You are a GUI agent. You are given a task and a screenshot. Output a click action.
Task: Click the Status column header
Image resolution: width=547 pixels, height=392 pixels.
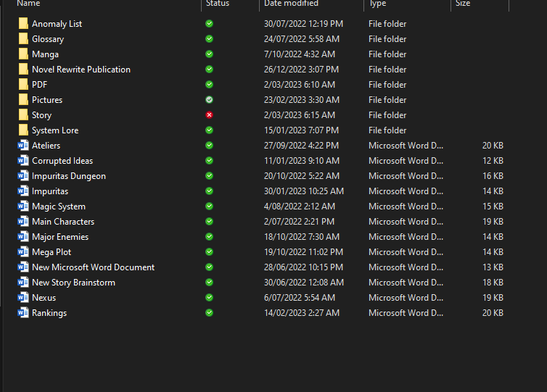tap(218, 4)
